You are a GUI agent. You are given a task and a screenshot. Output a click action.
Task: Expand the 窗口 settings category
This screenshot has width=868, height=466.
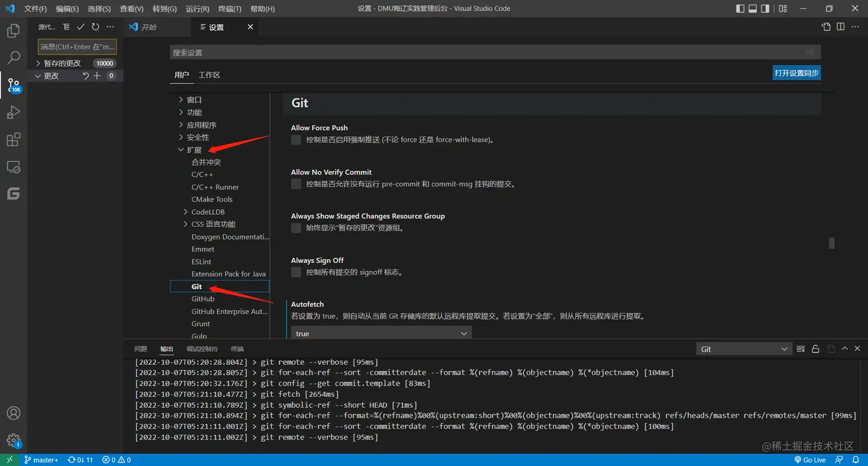click(181, 99)
